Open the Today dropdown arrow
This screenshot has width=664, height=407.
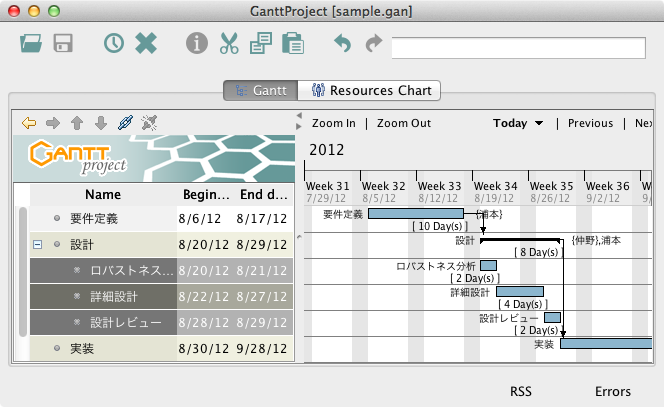540,123
